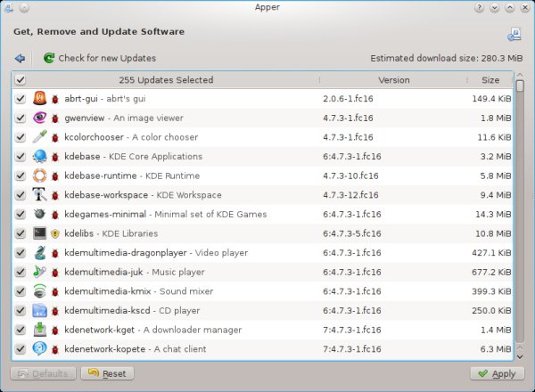The image size is (535, 392).
Task: Click the 14.3 MiB size value
Action: click(493, 215)
